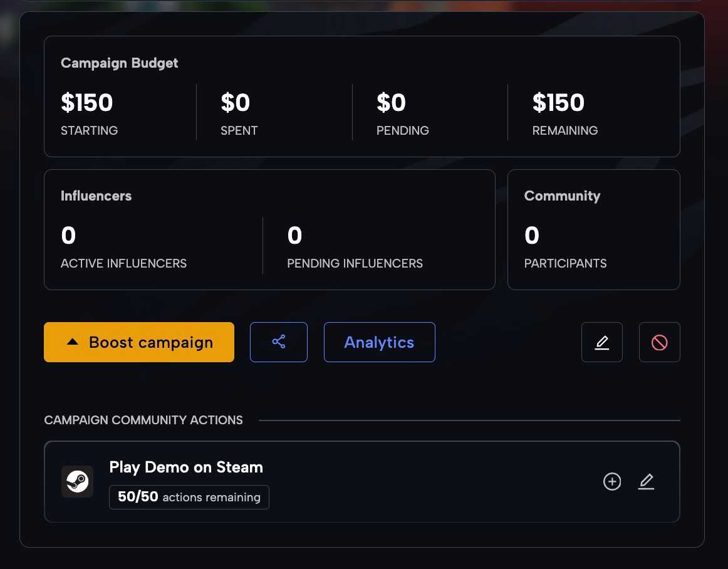Viewport: 728px width, 569px height.
Task: Click the Boost campaign button
Action: coord(139,342)
